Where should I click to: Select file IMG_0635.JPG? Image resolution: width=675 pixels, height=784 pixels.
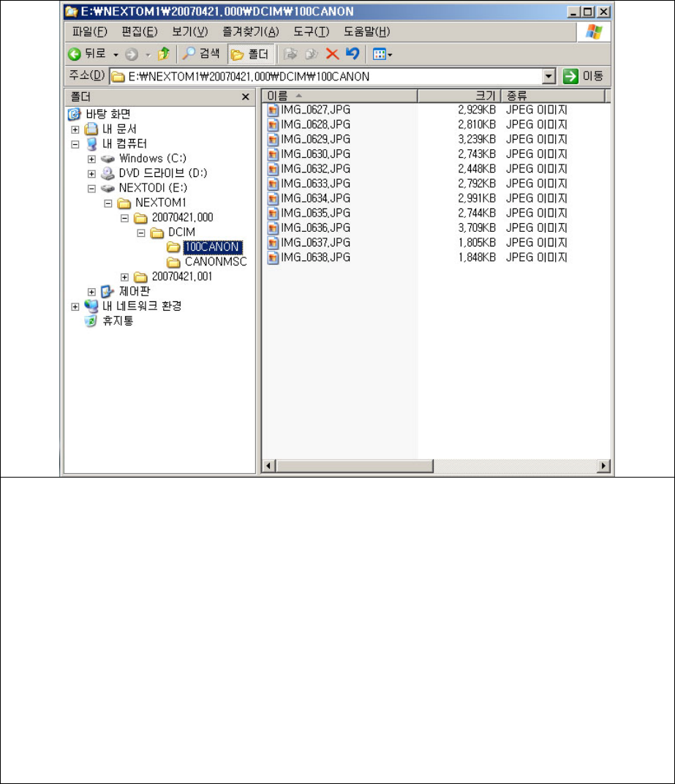(315, 214)
